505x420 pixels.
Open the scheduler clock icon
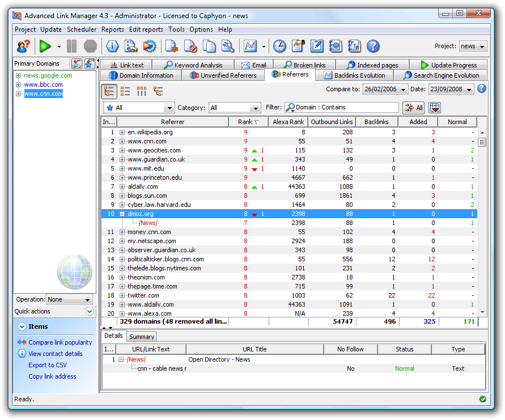279,46
